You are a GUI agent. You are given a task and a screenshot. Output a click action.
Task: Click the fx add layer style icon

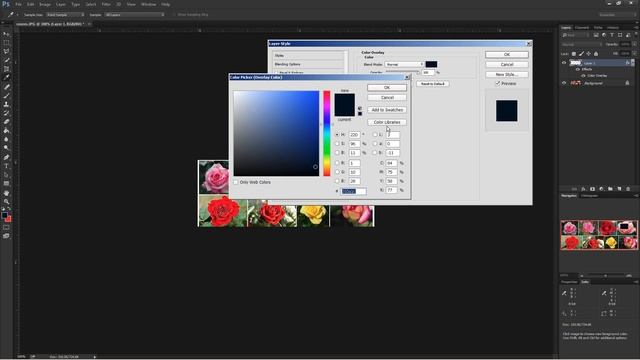(x=583, y=189)
